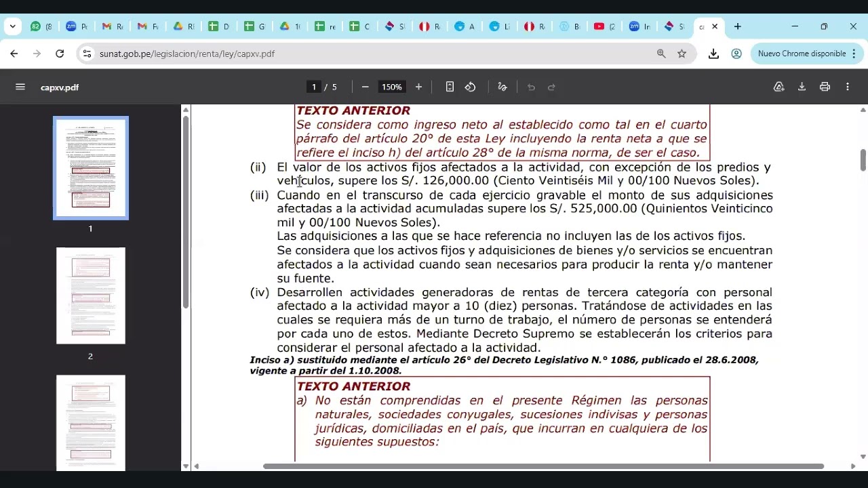The width and height of the screenshot is (868, 488).
Task: Click the amount S/. 525,000.00 text
Action: click(593, 209)
